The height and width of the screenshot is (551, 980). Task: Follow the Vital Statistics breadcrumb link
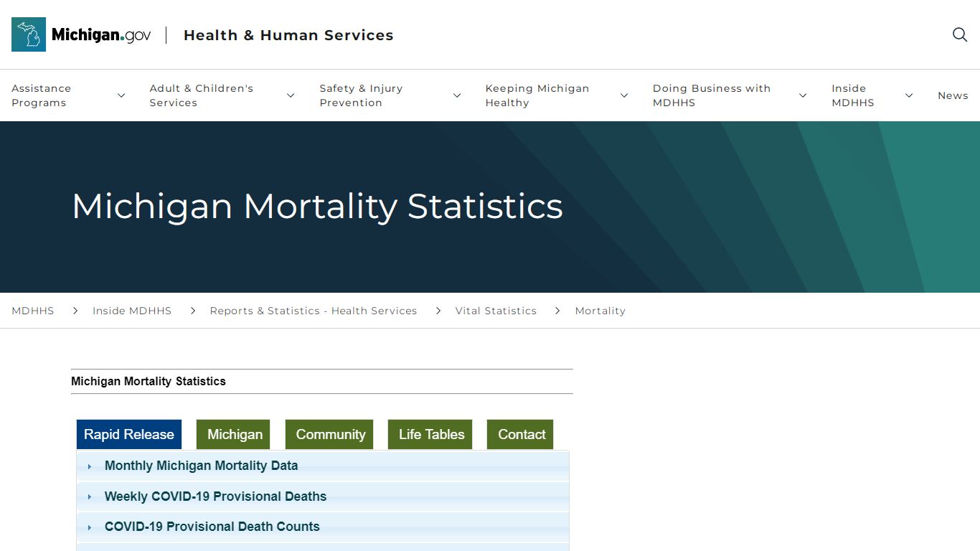tap(496, 311)
